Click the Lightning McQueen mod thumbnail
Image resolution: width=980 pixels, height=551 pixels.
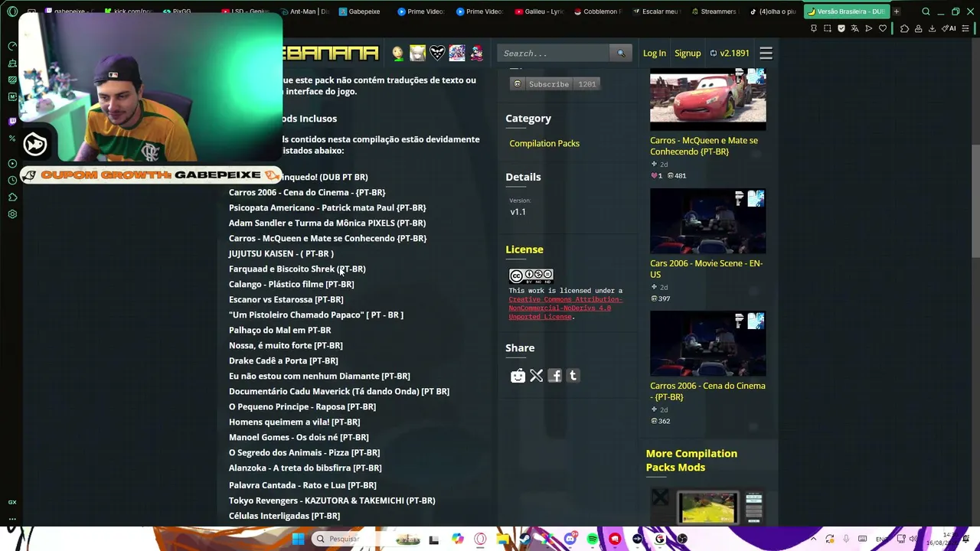click(x=707, y=99)
